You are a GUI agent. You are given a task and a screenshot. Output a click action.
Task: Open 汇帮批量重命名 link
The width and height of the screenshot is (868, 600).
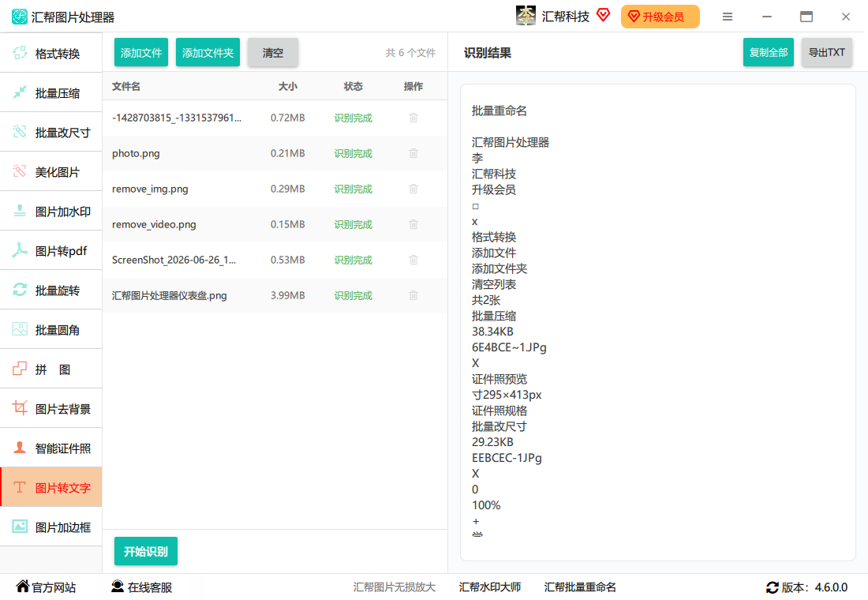[580, 587]
